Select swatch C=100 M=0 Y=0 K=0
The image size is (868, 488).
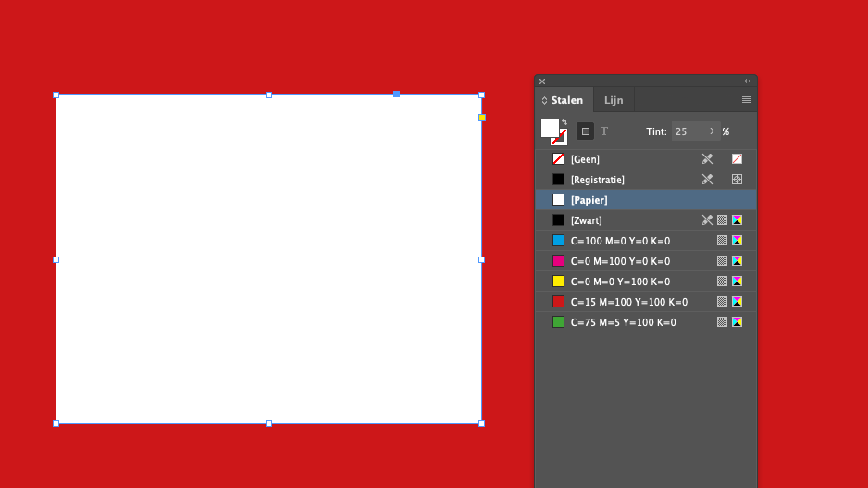click(x=646, y=241)
